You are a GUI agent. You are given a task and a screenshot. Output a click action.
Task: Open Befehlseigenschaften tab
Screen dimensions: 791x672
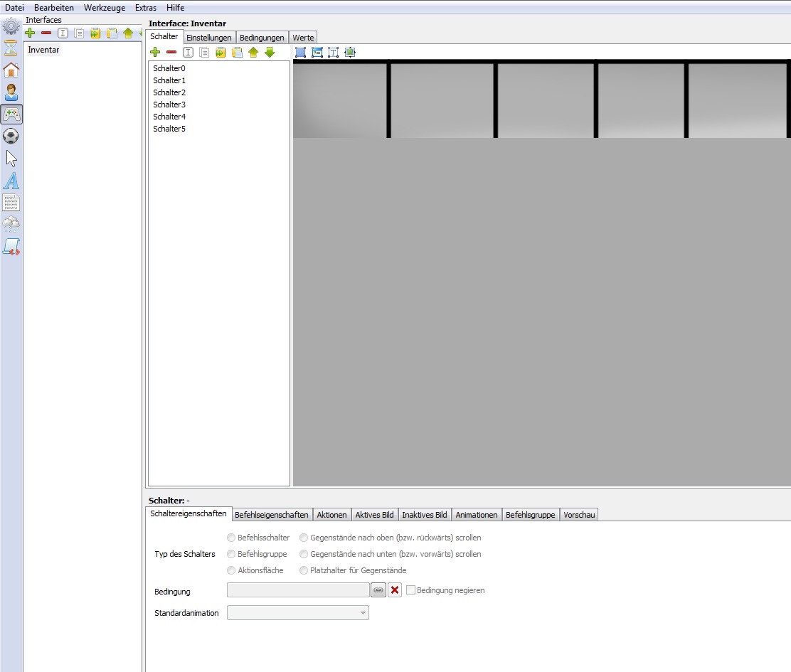pos(272,515)
